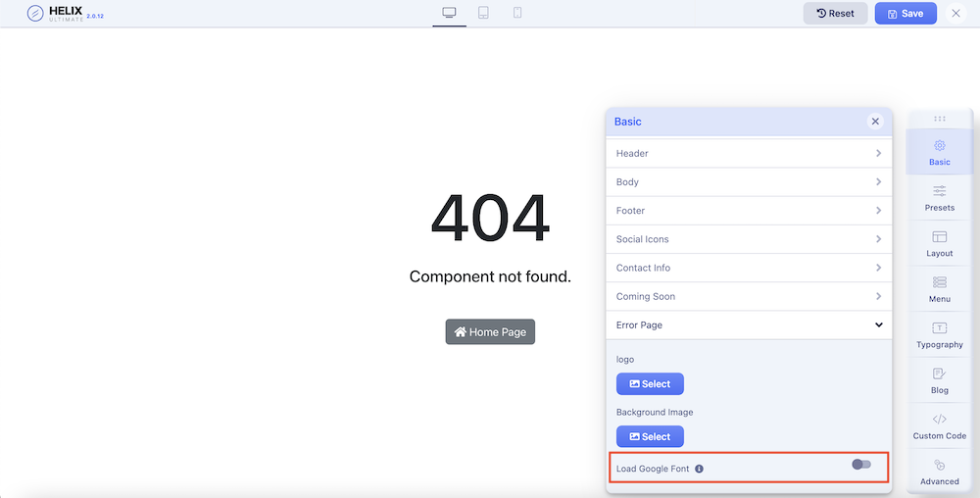The height and width of the screenshot is (498, 980).
Task: Open the Menu tab in sidebar
Action: click(x=939, y=288)
